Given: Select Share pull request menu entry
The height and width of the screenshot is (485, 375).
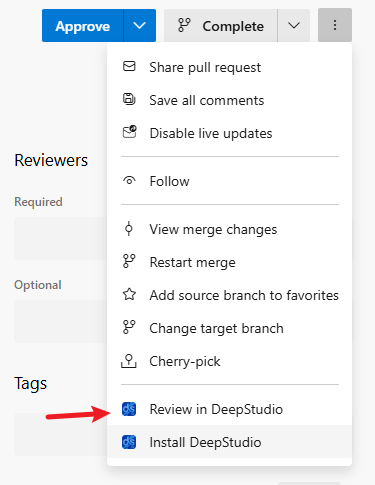Looking at the screenshot, I should 229,67.
